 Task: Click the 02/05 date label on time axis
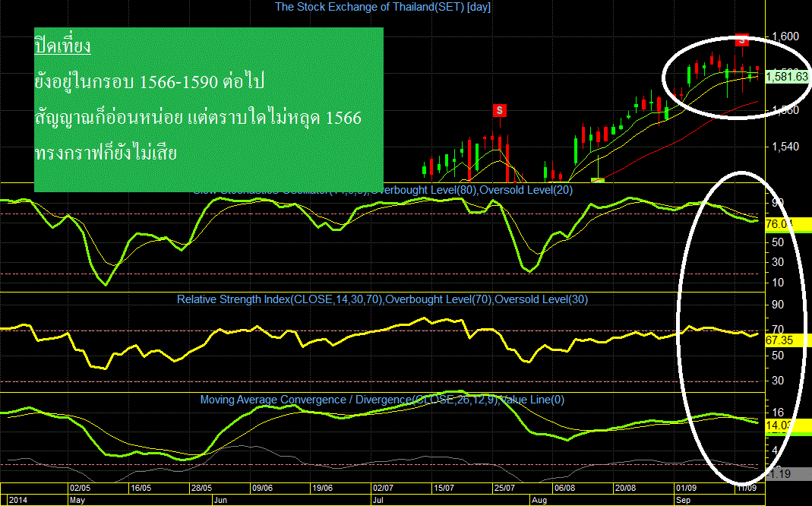(81, 488)
